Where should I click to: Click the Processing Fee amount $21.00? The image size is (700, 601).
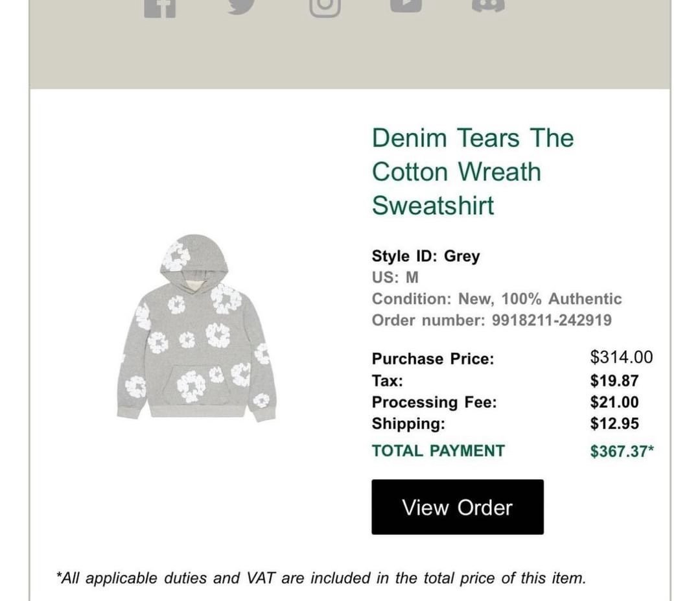(614, 403)
